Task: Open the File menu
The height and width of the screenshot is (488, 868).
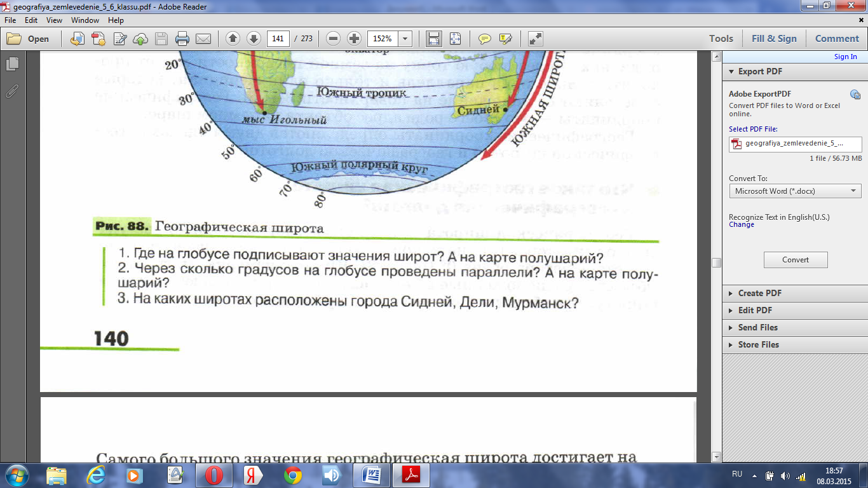Action: click(x=10, y=20)
